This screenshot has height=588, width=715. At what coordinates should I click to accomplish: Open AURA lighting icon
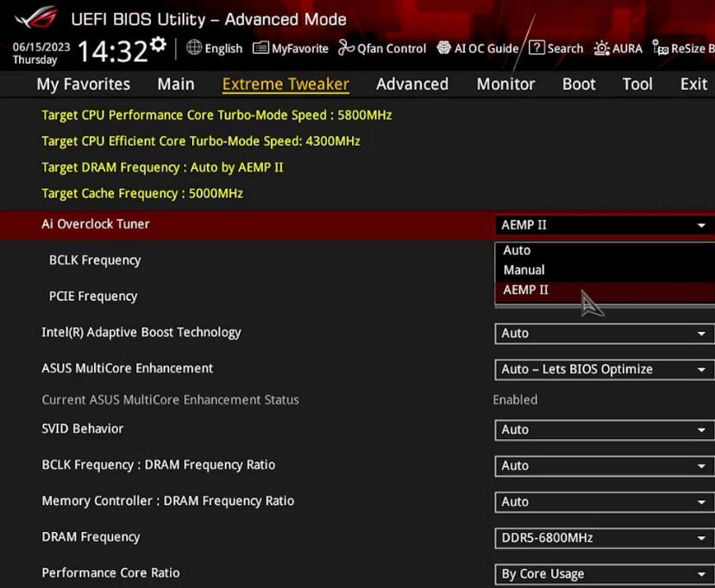601,48
